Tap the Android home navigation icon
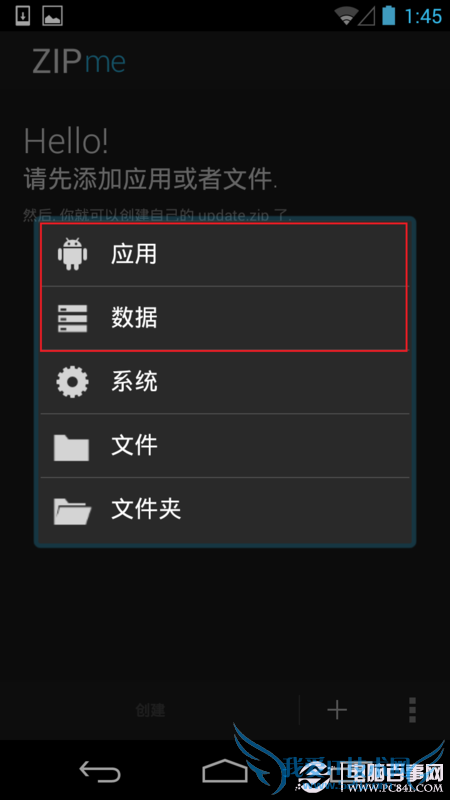This screenshot has height=800, width=450. (x=225, y=771)
